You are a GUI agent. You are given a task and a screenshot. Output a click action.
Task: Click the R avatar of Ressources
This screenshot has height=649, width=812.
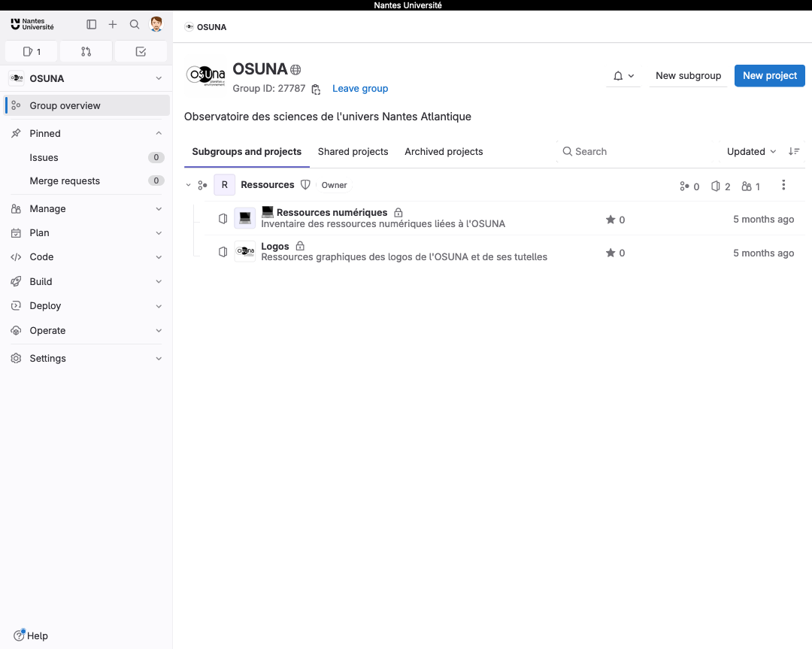pyautogui.click(x=225, y=185)
